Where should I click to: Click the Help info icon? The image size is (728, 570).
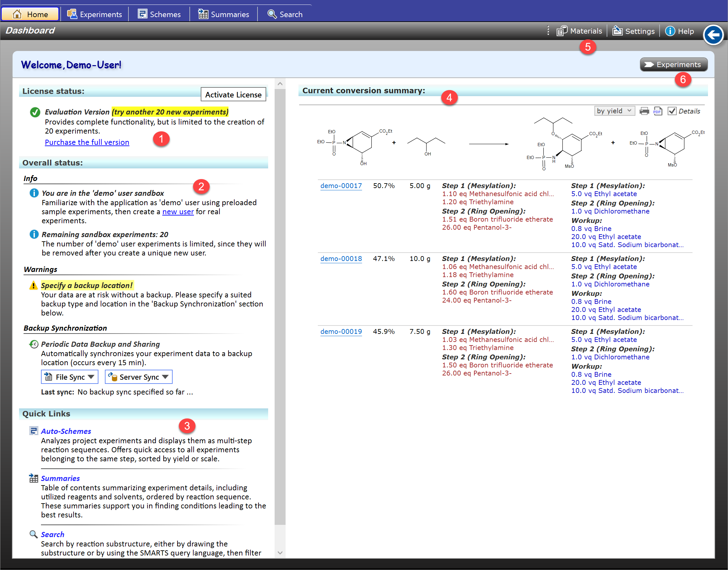tap(670, 31)
